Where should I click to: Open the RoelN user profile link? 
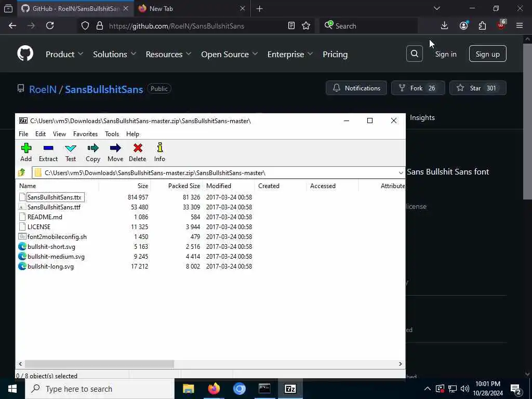click(x=43, y=89)
